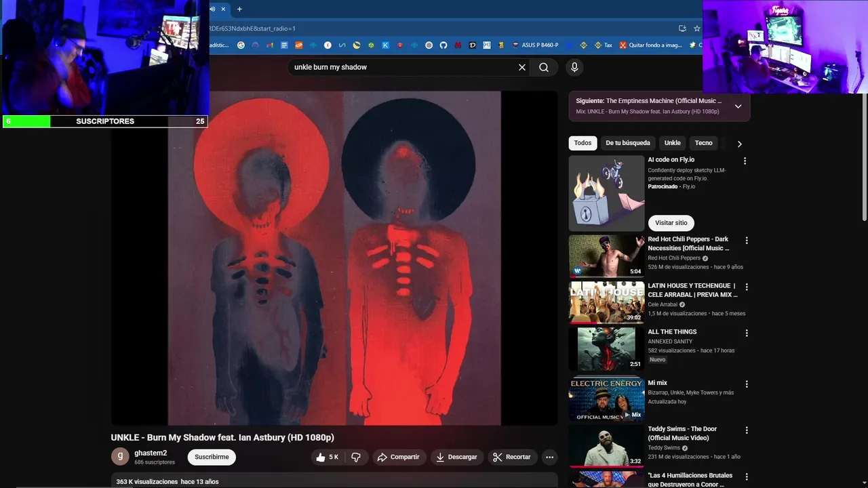Open the Google bookmark in the bookmarks bar

point(241,45)
